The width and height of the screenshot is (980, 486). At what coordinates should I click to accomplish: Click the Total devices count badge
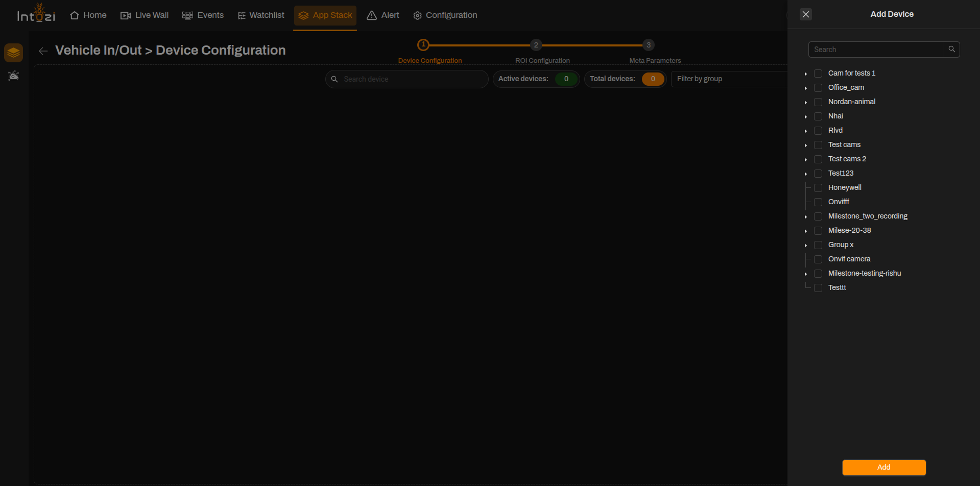coord(653,79)
